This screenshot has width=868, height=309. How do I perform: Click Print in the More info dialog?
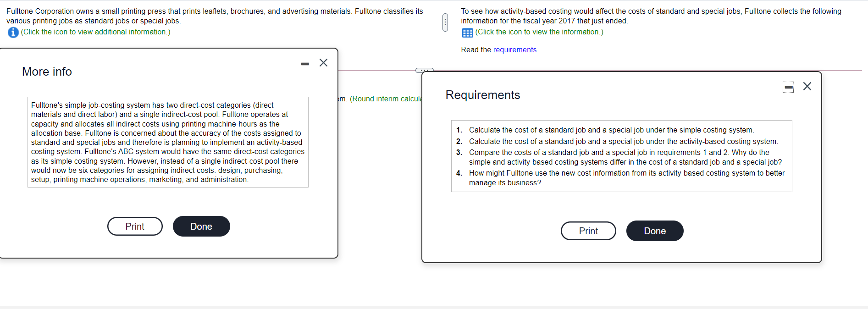[x=135, y=226]
